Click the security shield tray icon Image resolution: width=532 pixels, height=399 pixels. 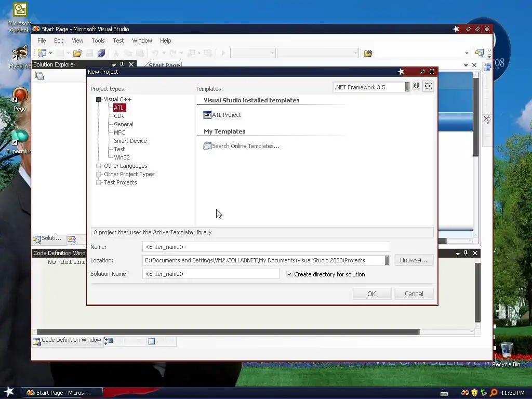(474, 393)
